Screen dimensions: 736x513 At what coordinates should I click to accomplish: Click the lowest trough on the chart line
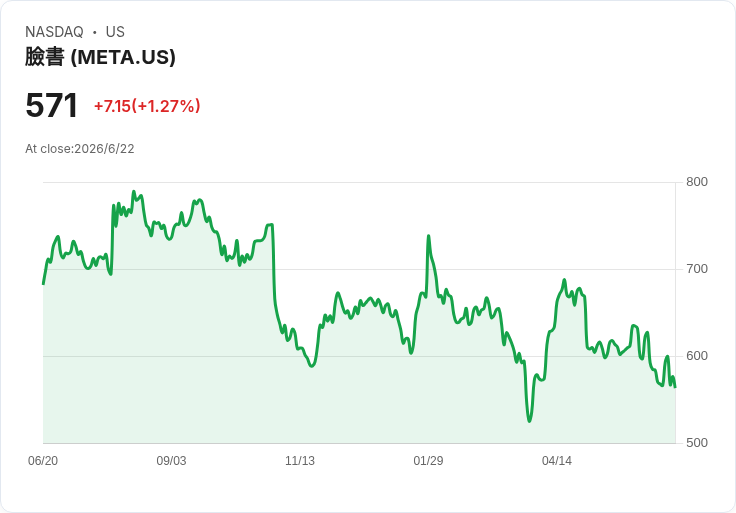click(529, 421)
